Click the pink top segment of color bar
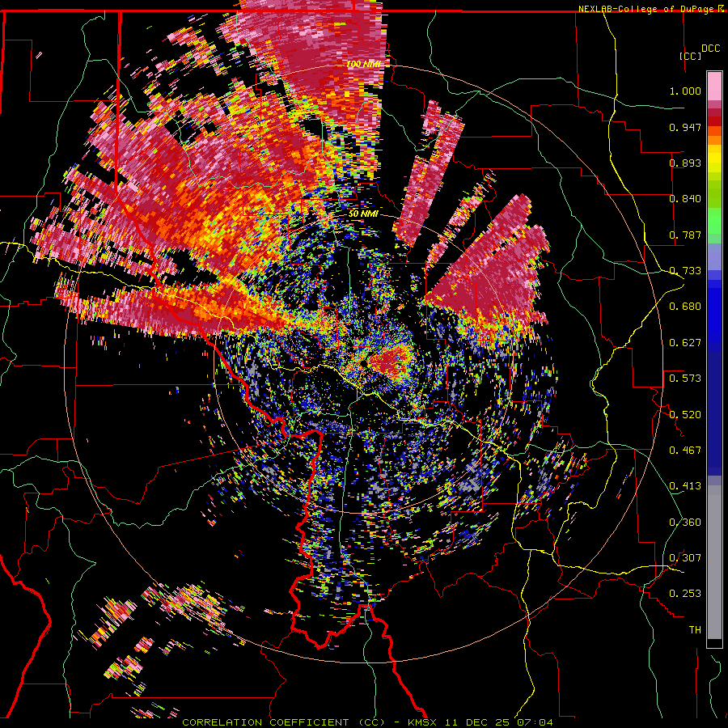The height and width of the screenshot is (728, 728). (x=714, y=86)
